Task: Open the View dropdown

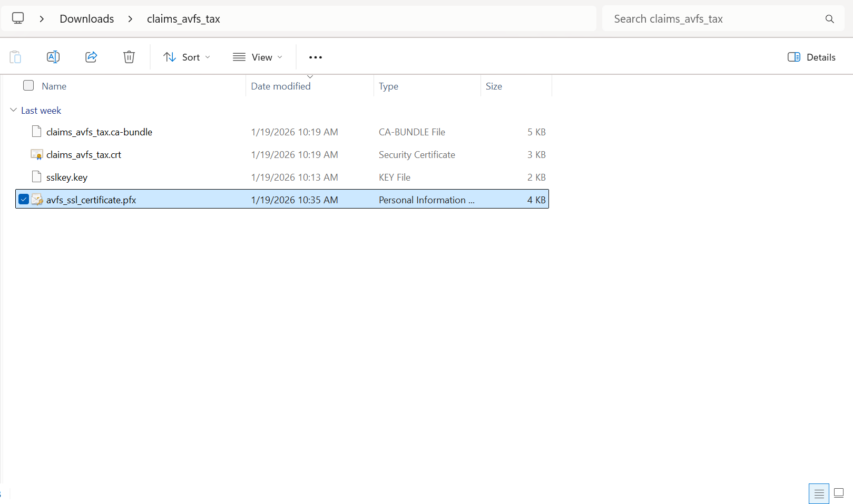Action: [x=258, y=57]
